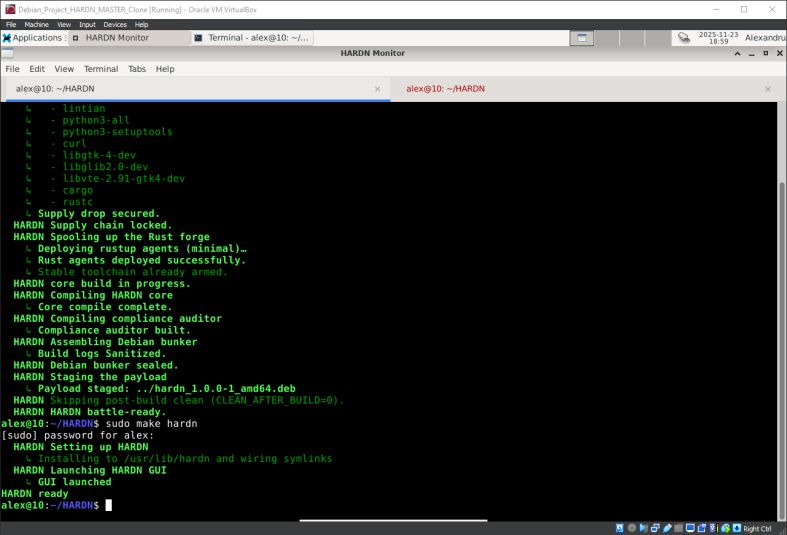The image size is (787, 535).
Task: Click 'Skipping post-build clean' line
Action: pos(197,400)
